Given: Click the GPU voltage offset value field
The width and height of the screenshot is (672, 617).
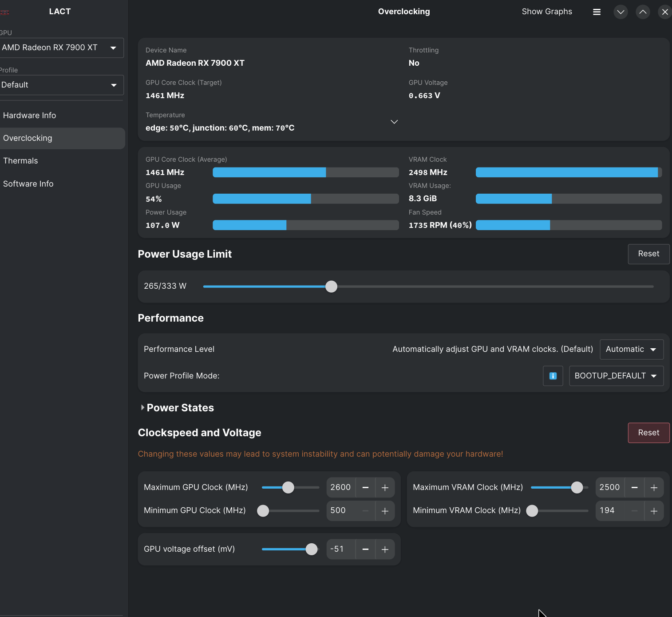Looking at the screenshot, I should 341,549.
